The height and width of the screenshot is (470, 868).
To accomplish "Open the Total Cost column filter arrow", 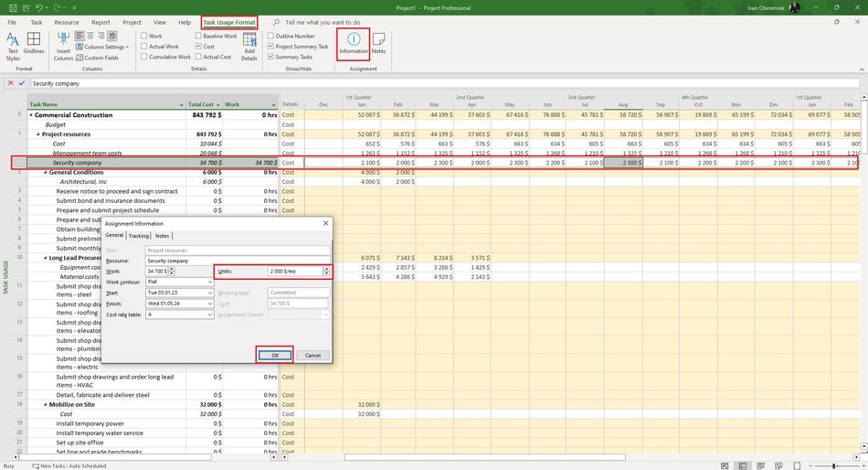I will click(218, 105).
